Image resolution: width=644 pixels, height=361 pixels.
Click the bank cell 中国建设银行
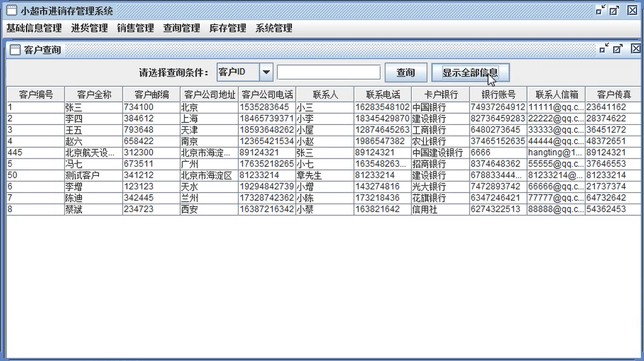[440, 153]
